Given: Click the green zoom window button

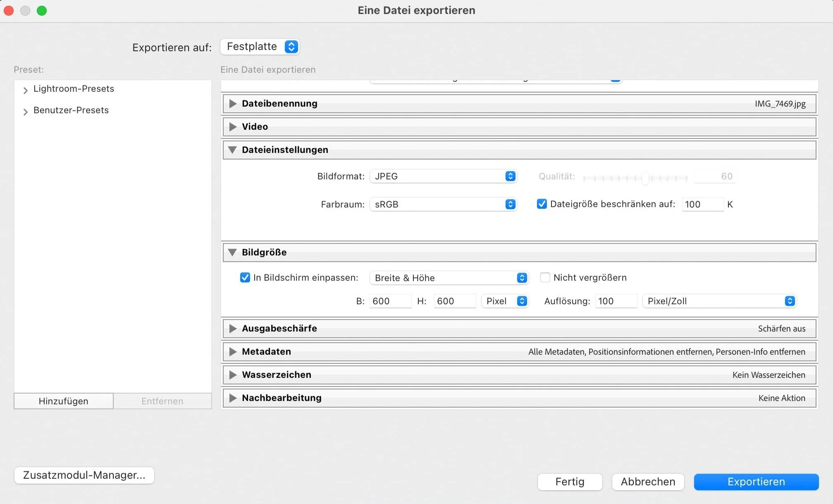Looking at the screenshot, I should point(42,10).
